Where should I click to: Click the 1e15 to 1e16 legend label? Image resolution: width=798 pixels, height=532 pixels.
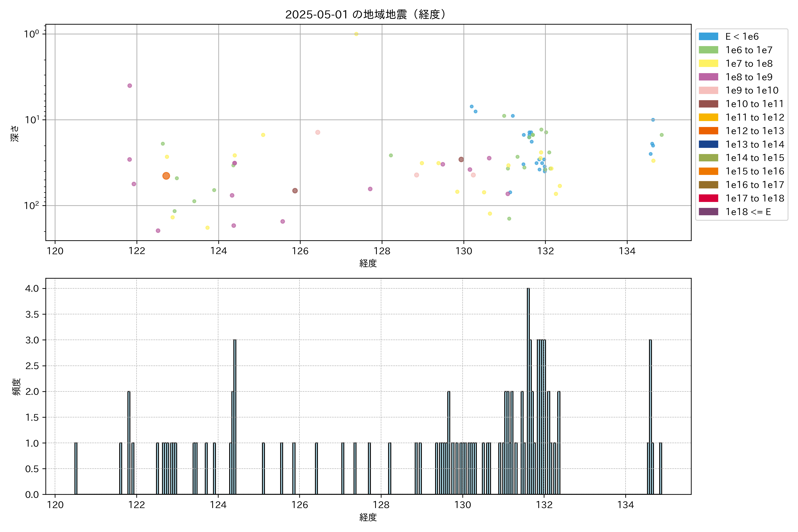pyautogui.click(x=755, y=171)
